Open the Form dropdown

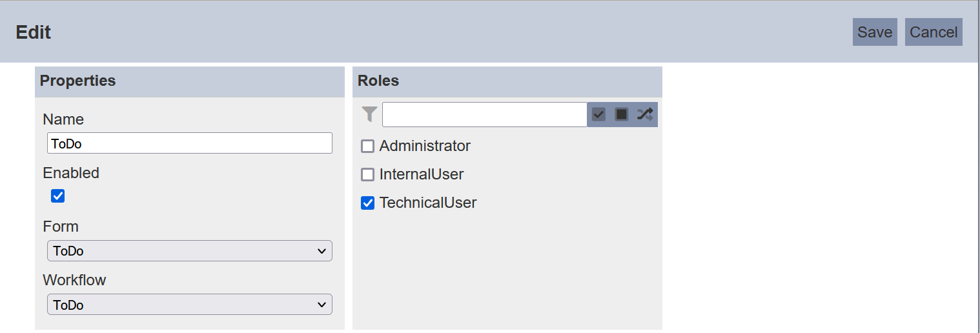coord(190,251)
